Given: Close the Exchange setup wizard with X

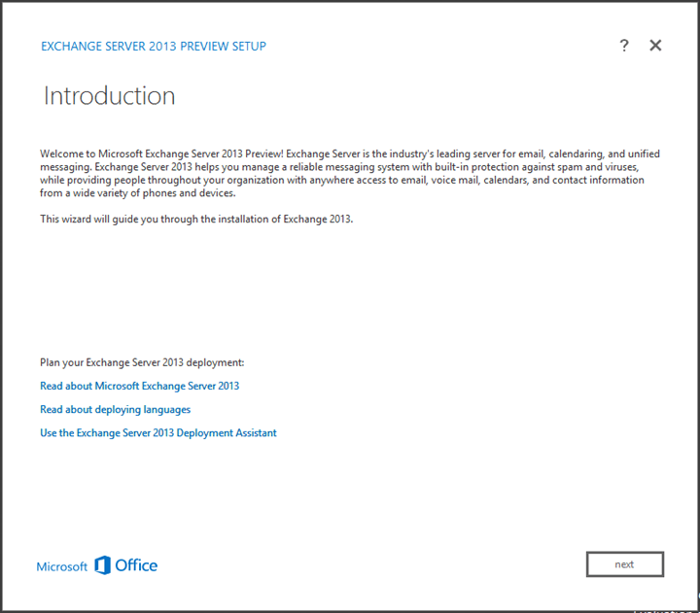Looking at the screenshot, I should 655,46.
